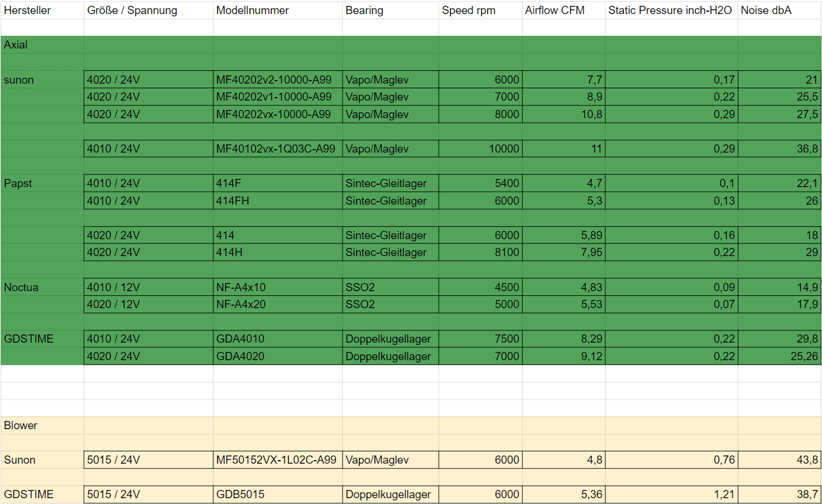This screenshot has width=822, height=504.
Task: Click the noise value 25,5
Action: pyautogui.click(x=779, y=97)
